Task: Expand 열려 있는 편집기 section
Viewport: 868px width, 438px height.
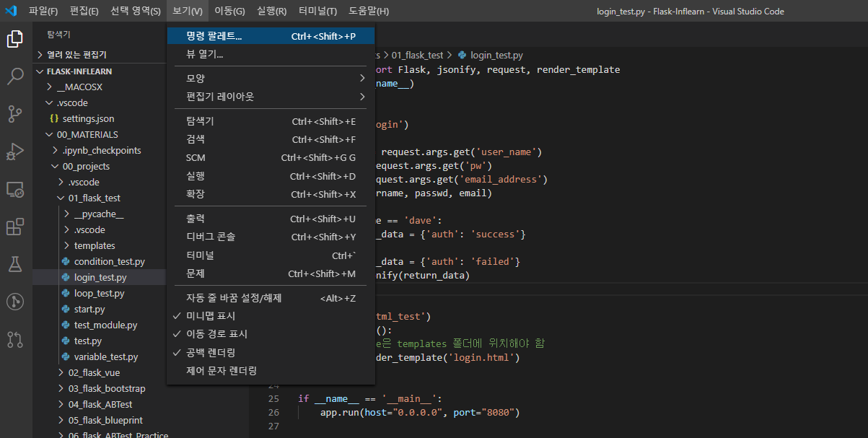Action: (99, 55)
